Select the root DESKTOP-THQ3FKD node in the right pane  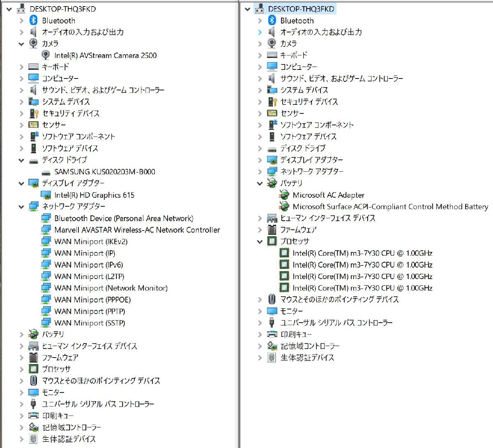click(301, 9)
